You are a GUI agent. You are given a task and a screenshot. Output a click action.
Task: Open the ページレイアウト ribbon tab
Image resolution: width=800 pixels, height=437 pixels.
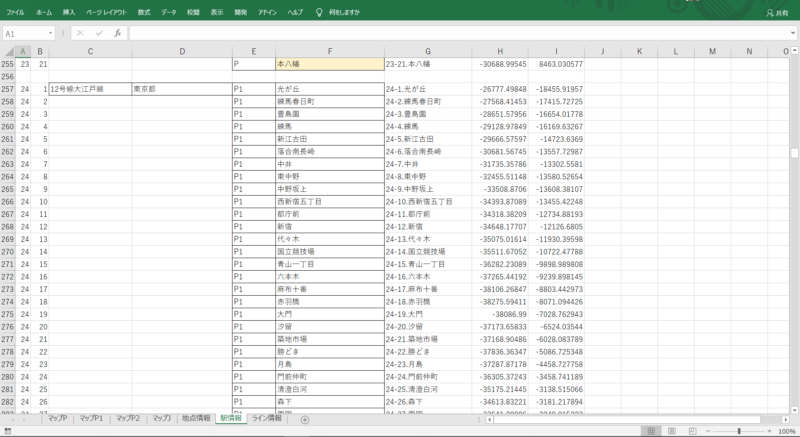pos(106,12)
